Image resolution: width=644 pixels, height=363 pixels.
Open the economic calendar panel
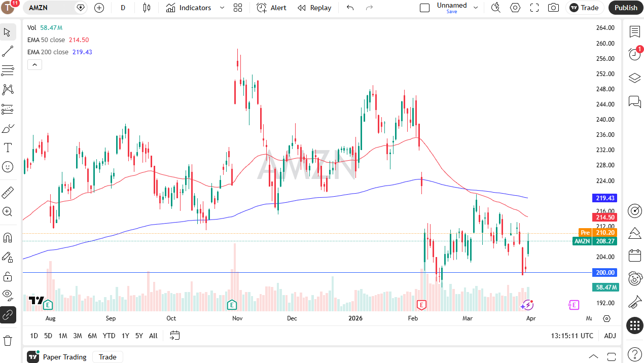pyautogui.click(x=635, y=256)
